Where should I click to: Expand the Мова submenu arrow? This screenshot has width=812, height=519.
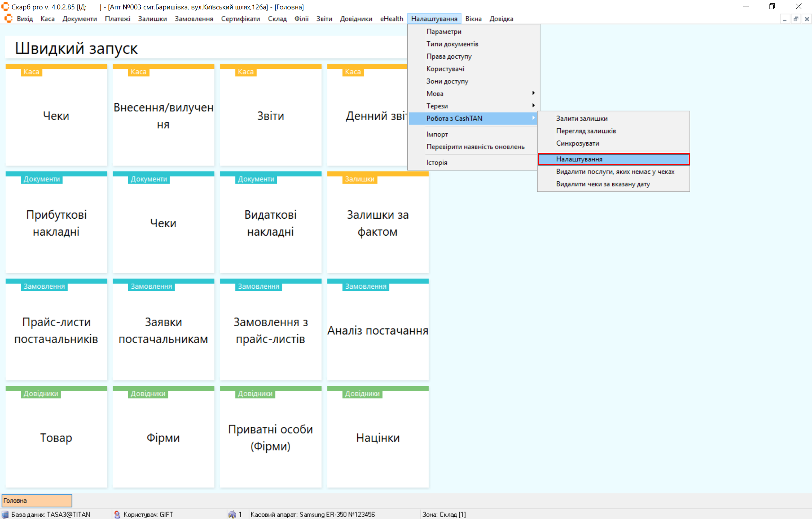coord(533,93)
